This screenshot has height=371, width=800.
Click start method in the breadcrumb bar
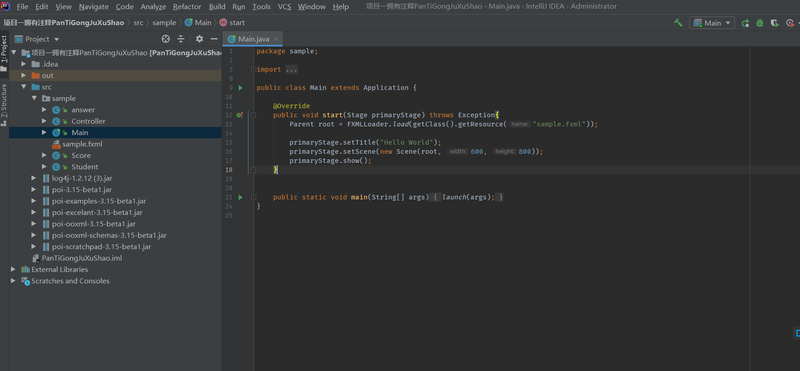[232, 22]
